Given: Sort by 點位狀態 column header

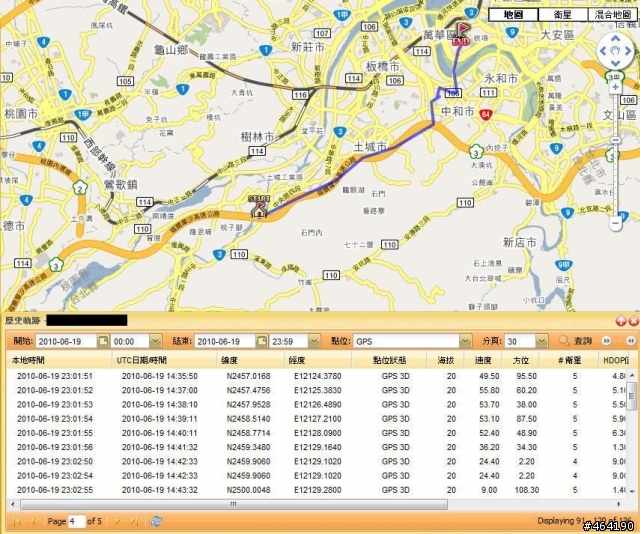Looking at the screenshot, I should [x=389, y=360].
